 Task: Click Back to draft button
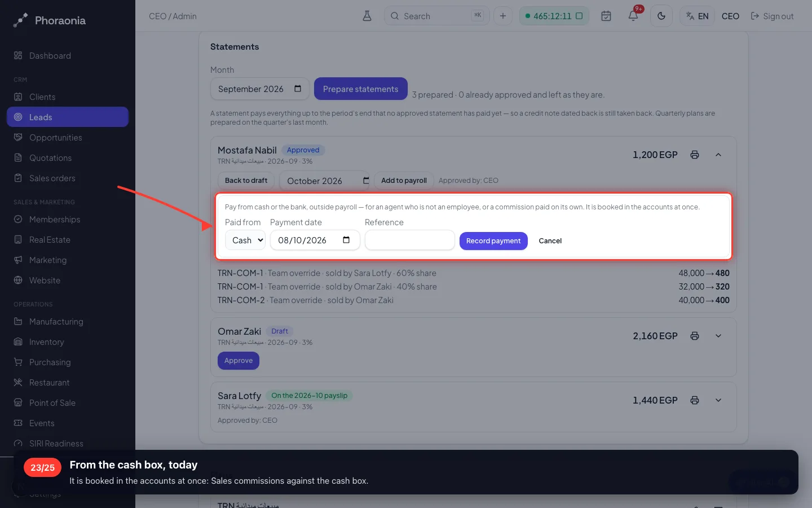click(x=246, y=181)
